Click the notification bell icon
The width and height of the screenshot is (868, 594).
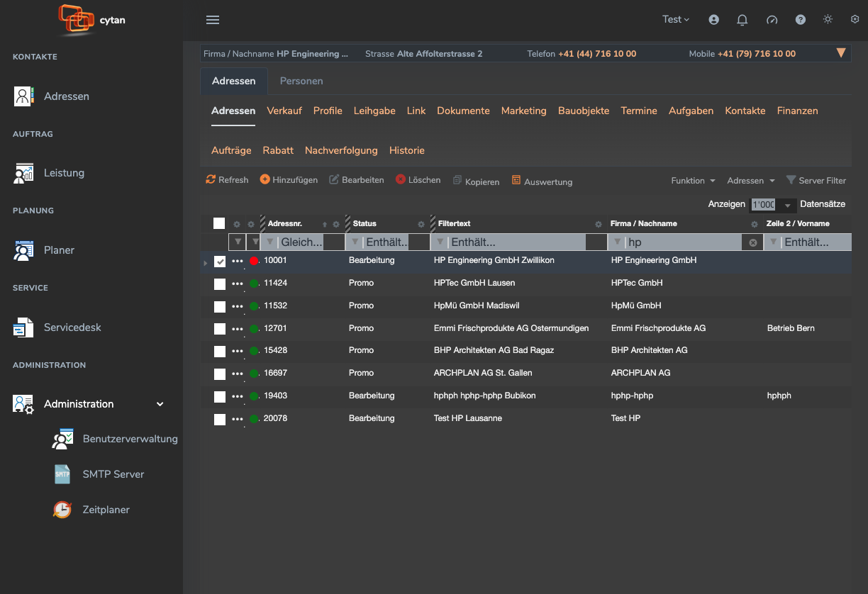coord(742,20)
